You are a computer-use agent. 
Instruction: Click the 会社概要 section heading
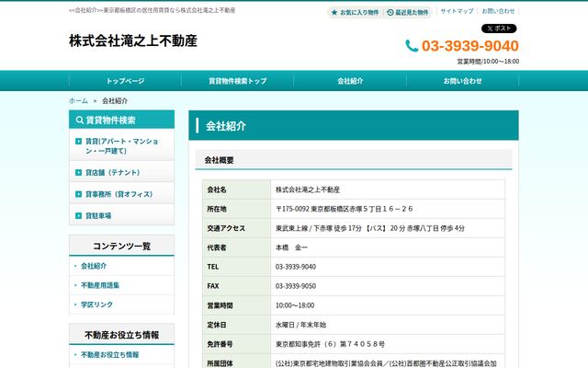point(353,160)
